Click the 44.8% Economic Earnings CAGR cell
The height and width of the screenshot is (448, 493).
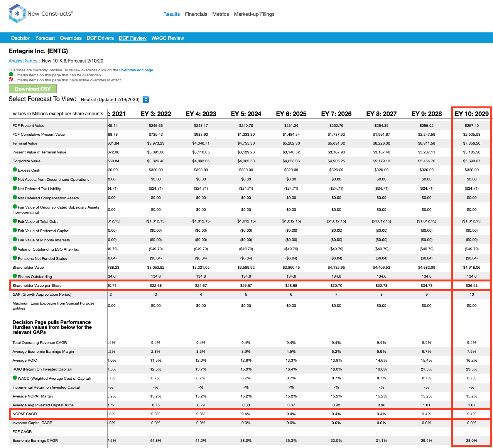(156, 441)
